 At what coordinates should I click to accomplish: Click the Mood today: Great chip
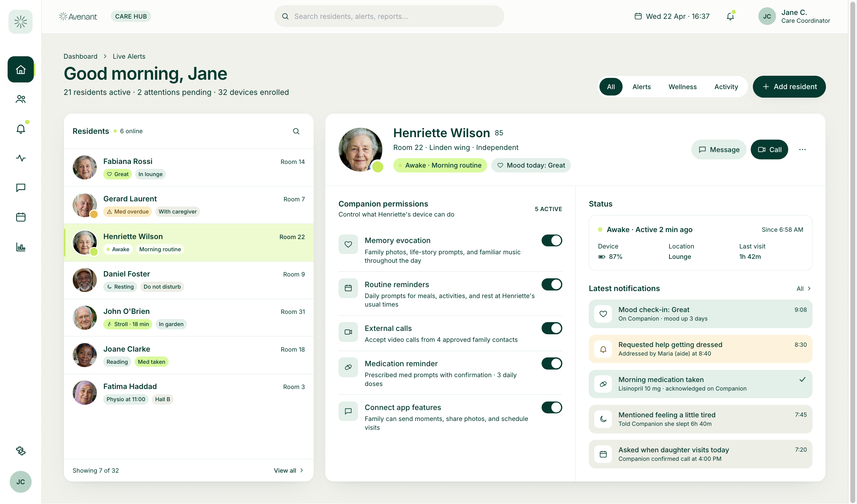(531, 165)
